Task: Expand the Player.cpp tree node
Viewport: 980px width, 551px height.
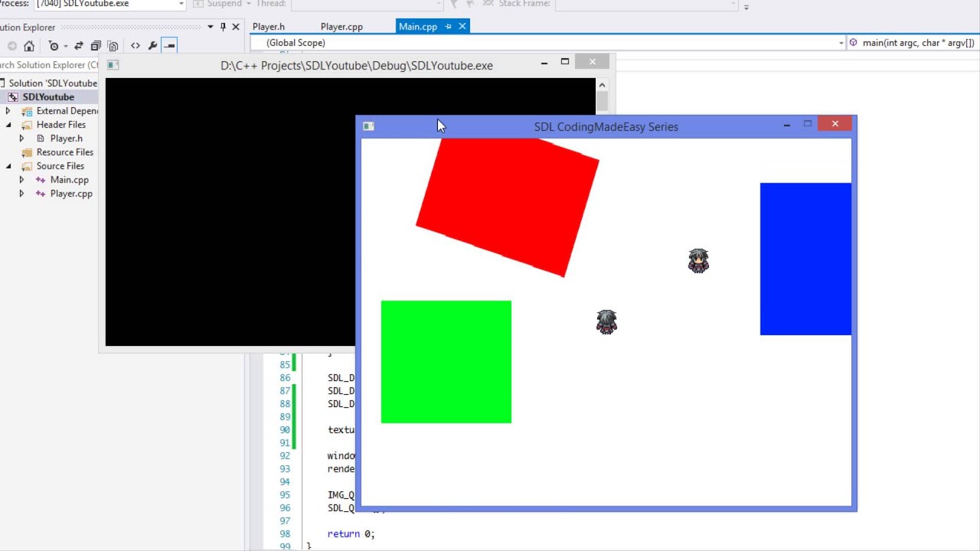Action: click(21, 194)
